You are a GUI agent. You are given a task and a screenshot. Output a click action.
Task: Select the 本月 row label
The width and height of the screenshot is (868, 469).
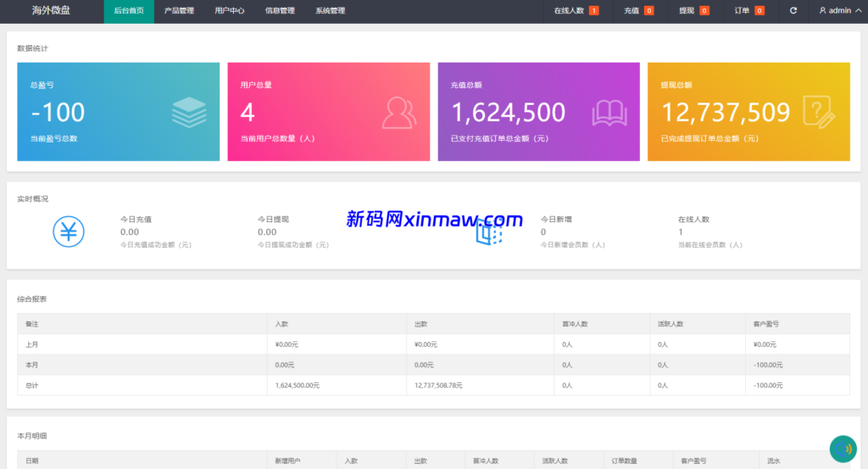click(x=31, y=365)
